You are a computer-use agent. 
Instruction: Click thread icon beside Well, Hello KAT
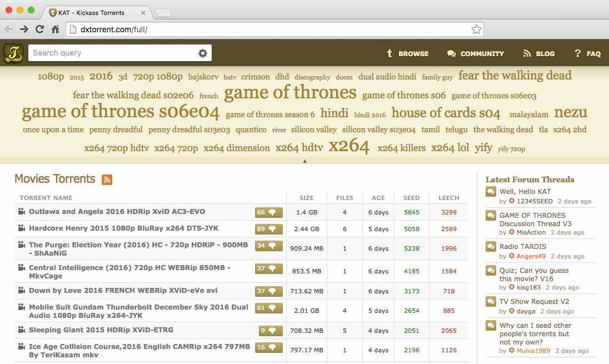pos(491,192)
